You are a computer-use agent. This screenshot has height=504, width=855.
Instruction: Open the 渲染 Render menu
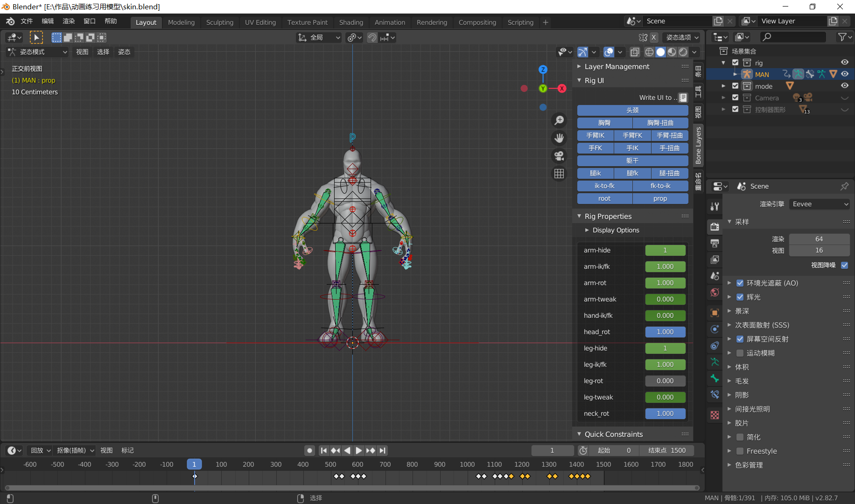coord(69,21)
